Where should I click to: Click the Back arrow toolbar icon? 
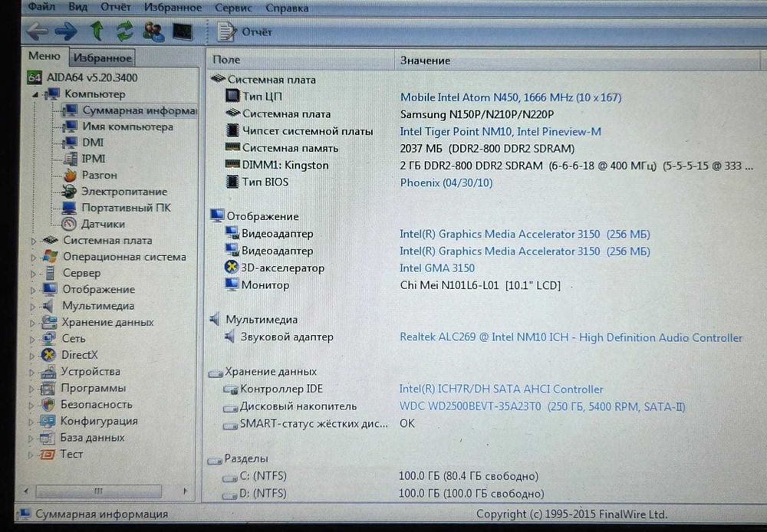pos(38,31)
